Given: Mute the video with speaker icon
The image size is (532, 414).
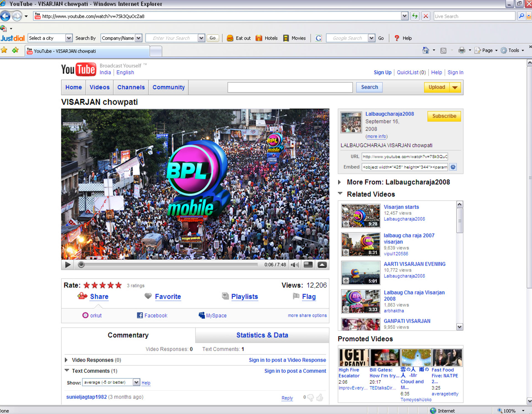Looking at the screenshot, I should 295,265.
